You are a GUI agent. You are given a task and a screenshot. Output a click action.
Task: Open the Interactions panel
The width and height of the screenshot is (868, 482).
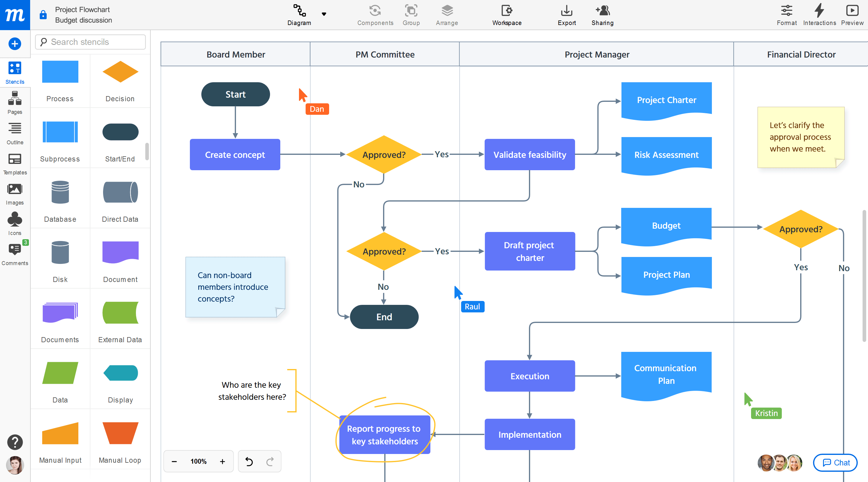(819, 15)
